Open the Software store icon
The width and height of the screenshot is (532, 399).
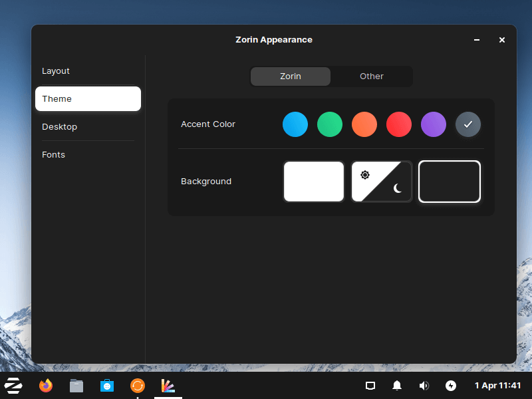(107, 386)
